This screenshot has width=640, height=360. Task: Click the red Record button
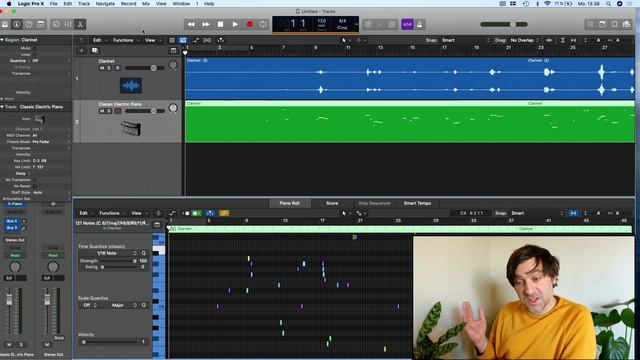[x=249, y=24]
